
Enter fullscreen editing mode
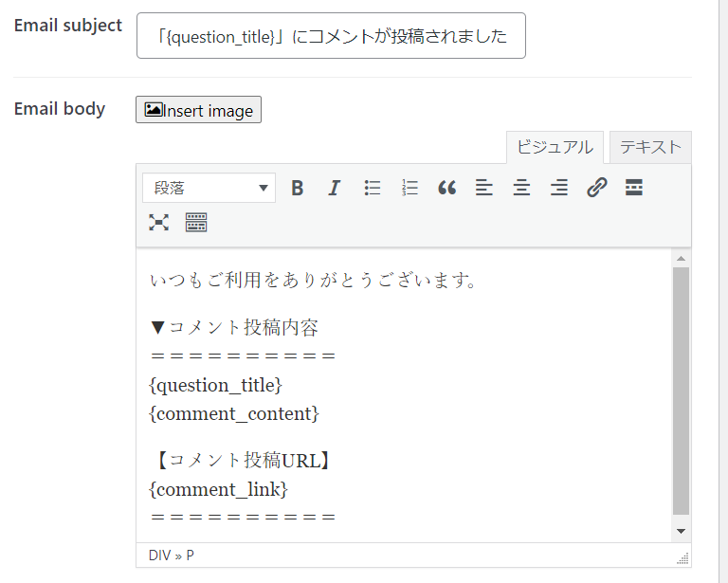[x=158, y=223]
